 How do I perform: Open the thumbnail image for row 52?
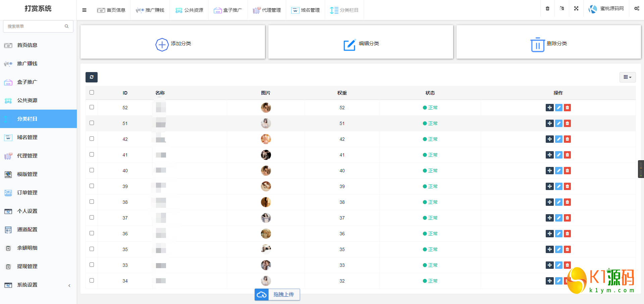click(266, 108)
